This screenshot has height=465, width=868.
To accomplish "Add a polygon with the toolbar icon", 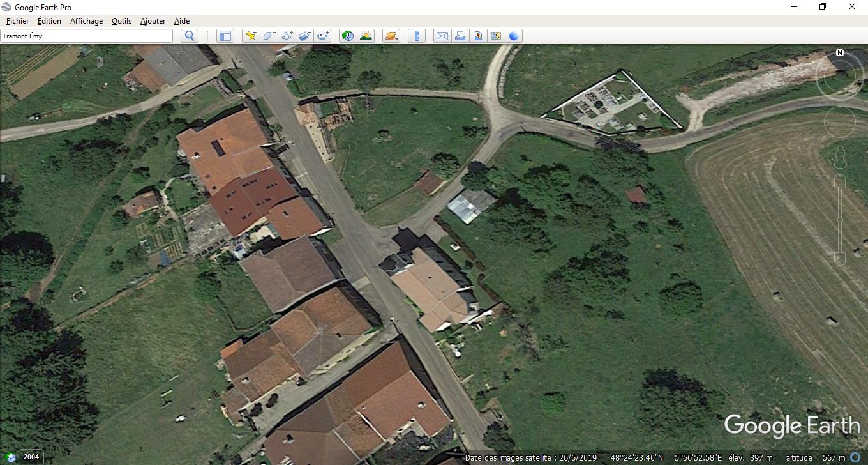I will pyautogui.click(x=269, y=36).
